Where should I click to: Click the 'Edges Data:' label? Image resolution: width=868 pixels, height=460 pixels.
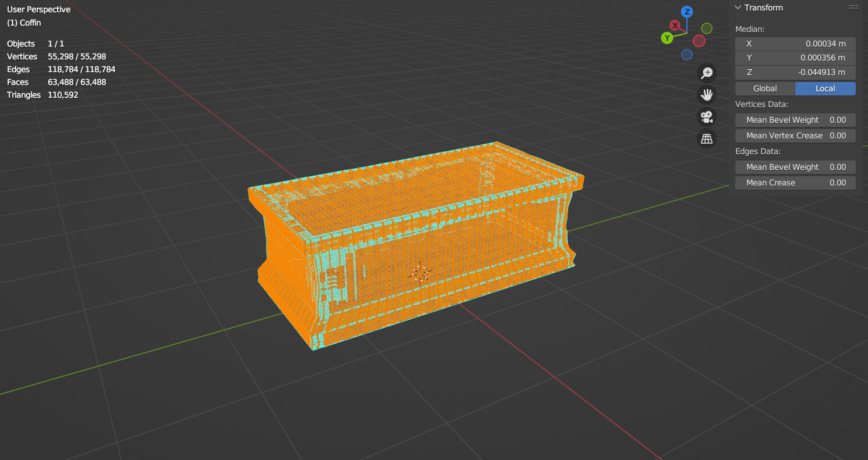pos(758,151)
